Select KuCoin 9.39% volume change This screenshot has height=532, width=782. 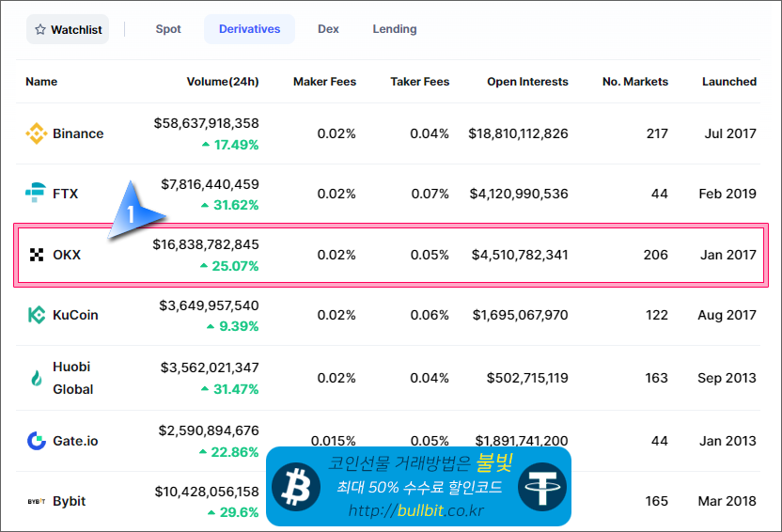tap(233, 326)
